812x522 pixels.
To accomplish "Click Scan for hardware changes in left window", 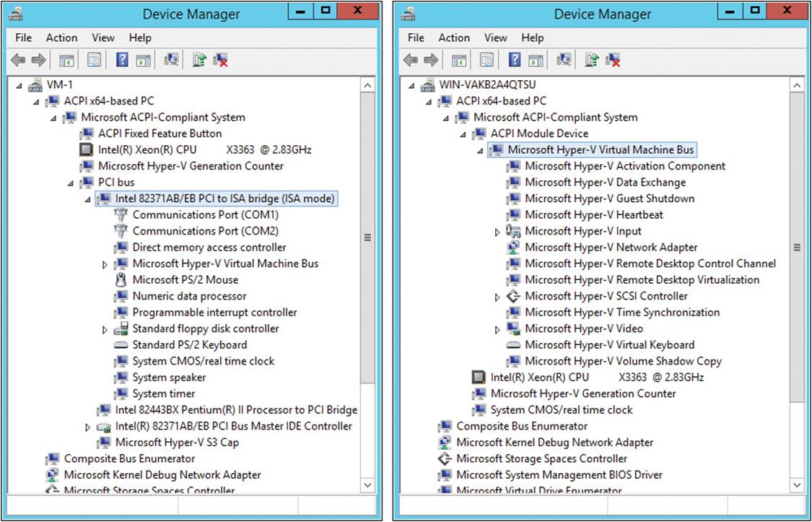I will tap(171, 60).
